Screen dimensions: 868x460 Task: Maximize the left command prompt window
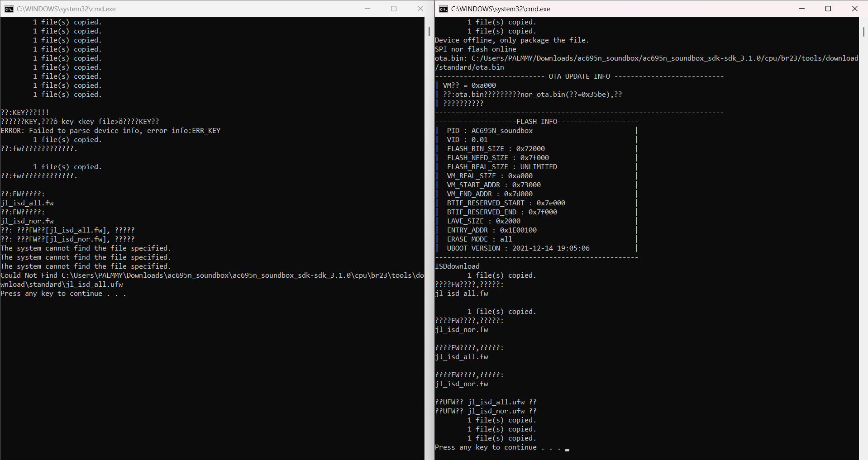(394, 9)
